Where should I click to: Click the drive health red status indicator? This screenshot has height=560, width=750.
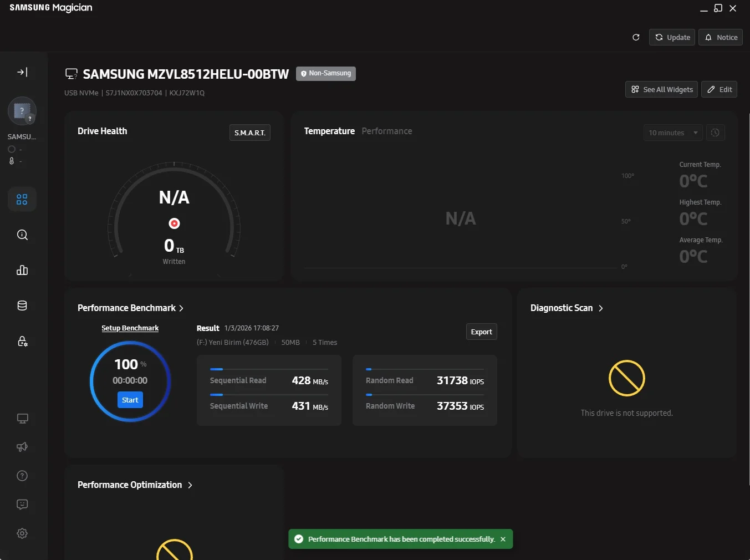(x=174, y=223)
